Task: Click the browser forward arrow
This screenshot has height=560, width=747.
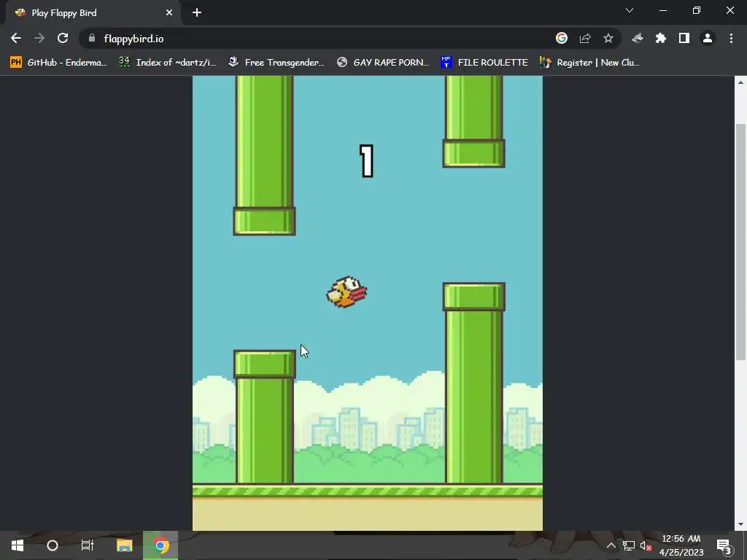Action: tap(39, 38)
